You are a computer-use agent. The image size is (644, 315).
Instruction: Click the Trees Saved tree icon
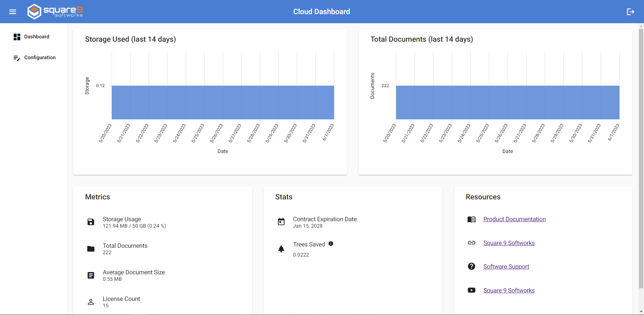(281, 249)
